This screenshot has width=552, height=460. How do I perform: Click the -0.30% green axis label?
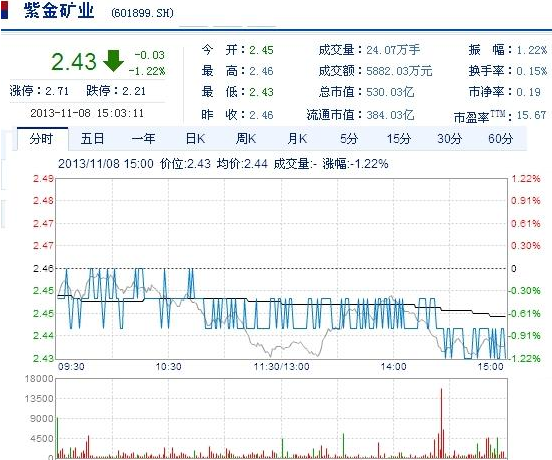pos(524,291)
